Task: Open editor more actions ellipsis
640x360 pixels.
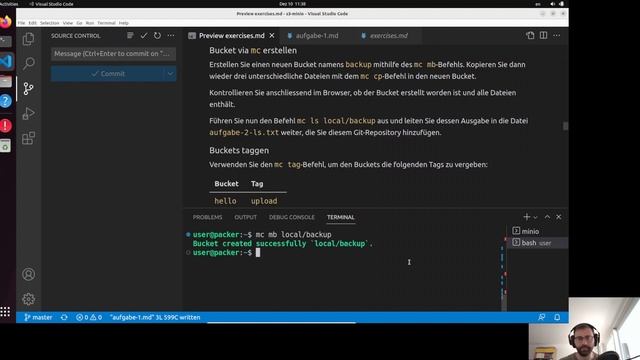Action: coord(557,36)
